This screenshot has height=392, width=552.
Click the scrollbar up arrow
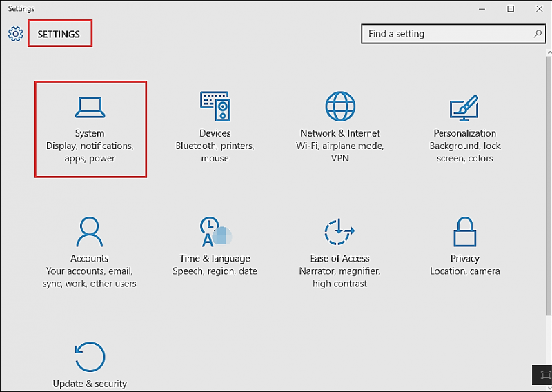pos(549,52)
